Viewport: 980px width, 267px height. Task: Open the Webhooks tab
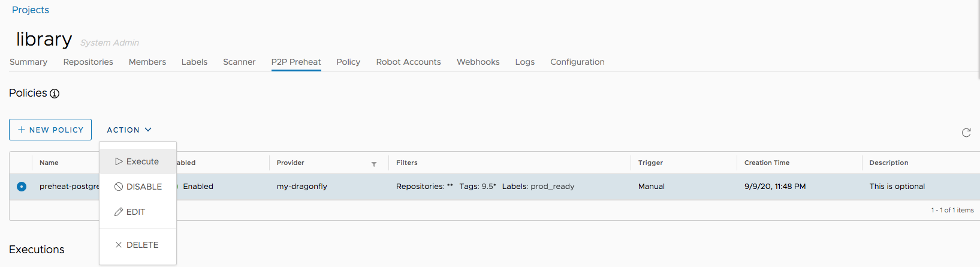(478, 62)
